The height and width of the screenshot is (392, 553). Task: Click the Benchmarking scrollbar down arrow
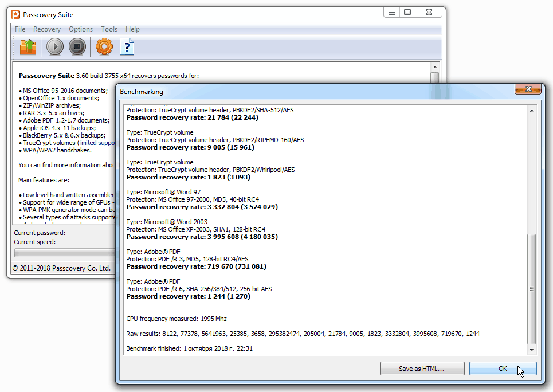click(532, 350)
